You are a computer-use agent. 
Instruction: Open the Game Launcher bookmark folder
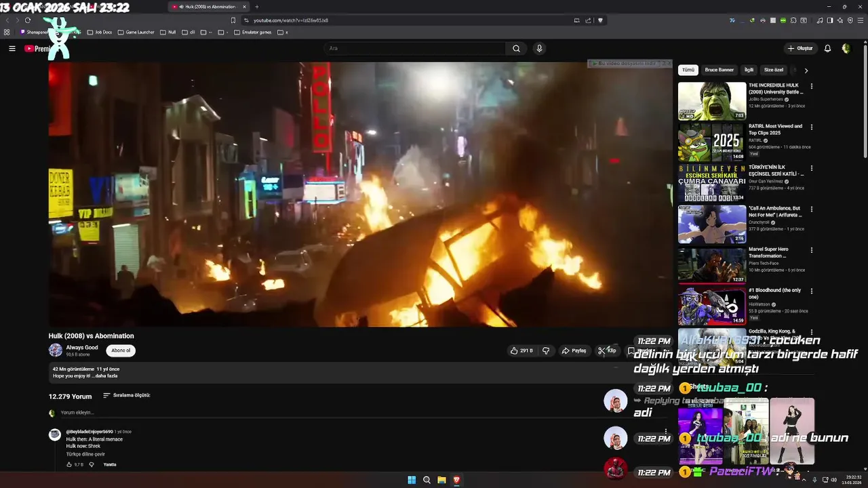(x=136, y=32)
